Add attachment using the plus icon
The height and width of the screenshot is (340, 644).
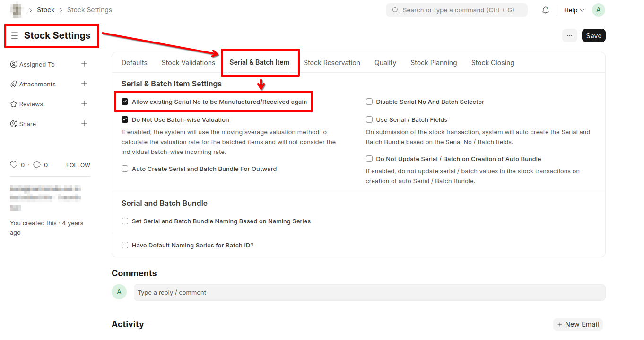tap(84, 84)
